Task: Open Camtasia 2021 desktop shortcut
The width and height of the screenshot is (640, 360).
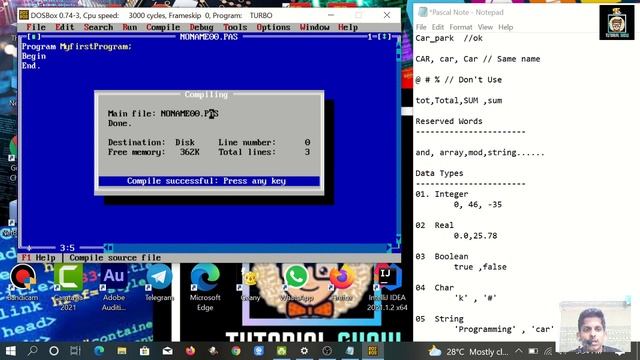Action: [68, 287]
